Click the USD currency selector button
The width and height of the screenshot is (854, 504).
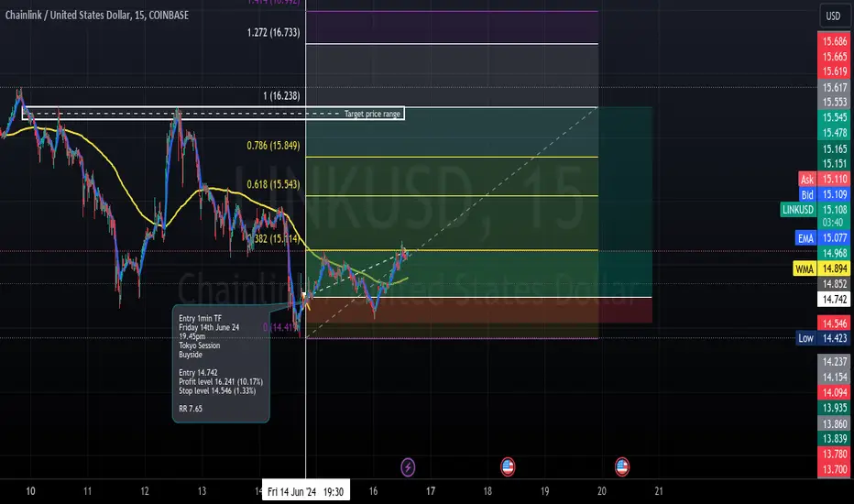pos(833,16)
